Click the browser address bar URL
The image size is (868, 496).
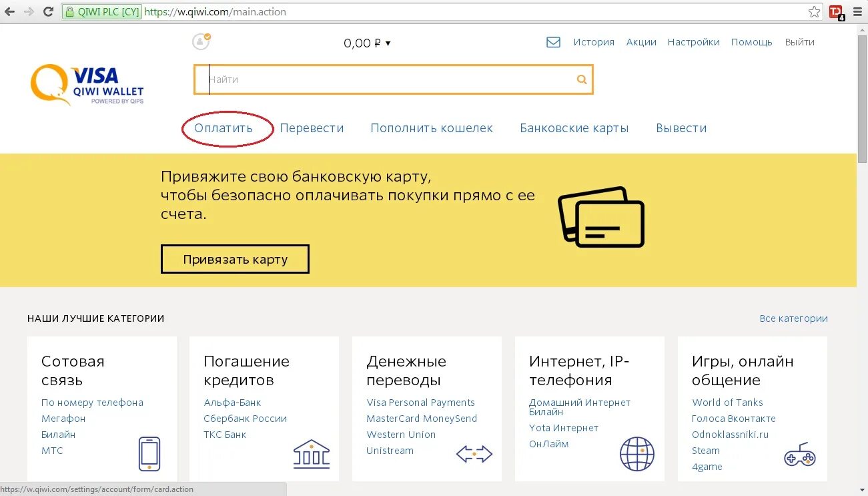215,11
